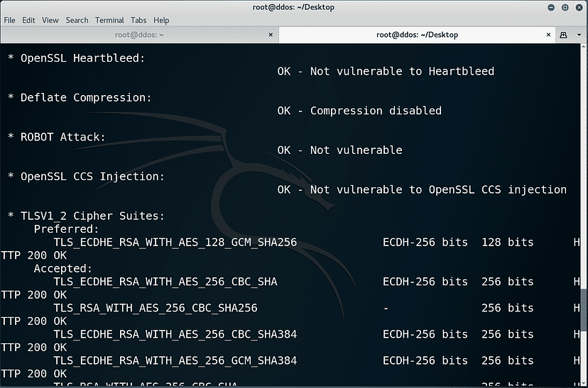Open the Search menu
Screen dimensions: 588x388
pyautogui.click(x=77, y=21)
